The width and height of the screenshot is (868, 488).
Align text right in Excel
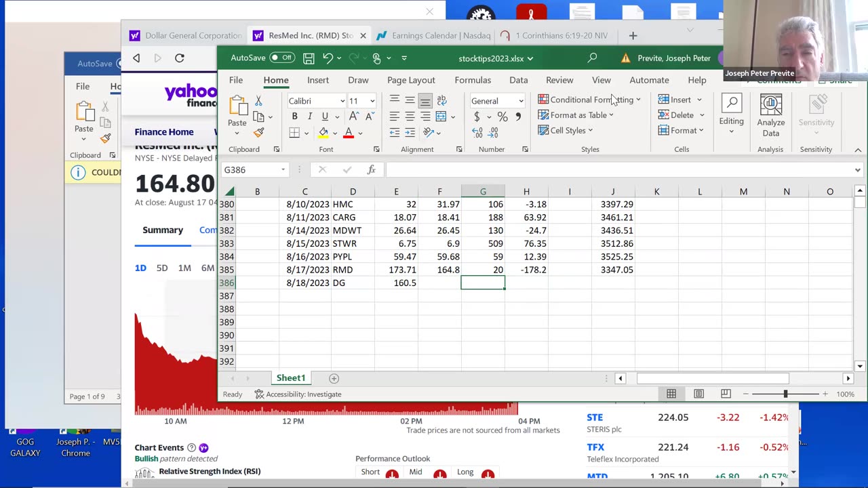[425, 117]
